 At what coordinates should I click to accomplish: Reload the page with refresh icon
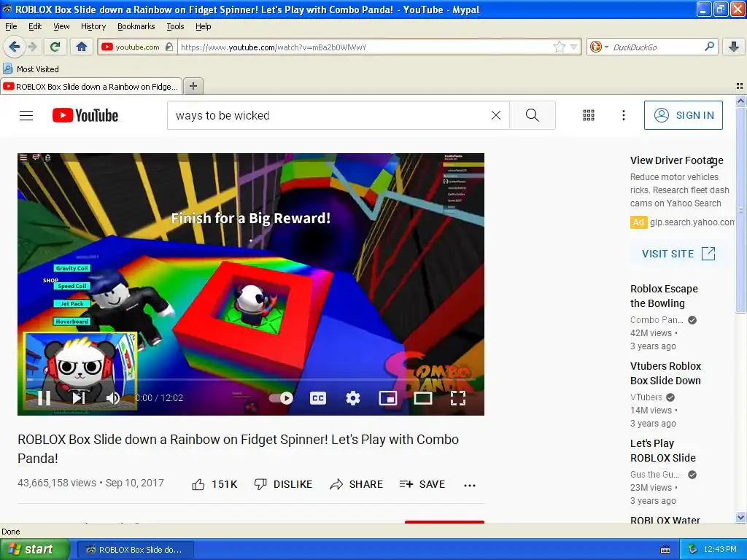(x=55, y=47)
